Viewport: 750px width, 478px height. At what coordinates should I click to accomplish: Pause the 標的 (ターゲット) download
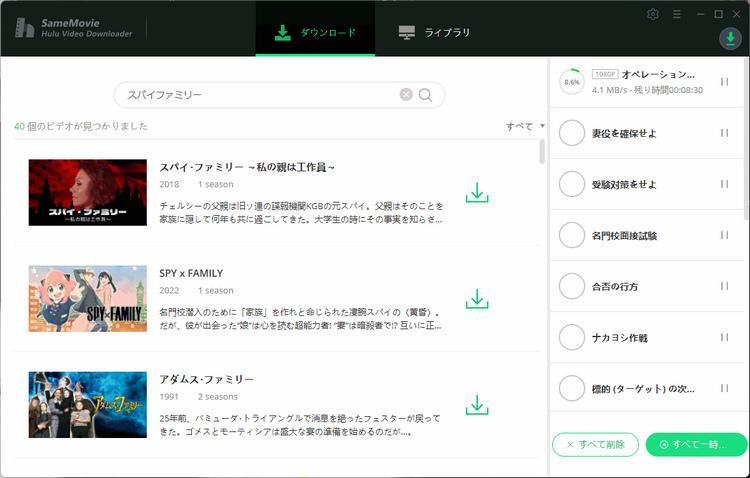coord(725,389)
